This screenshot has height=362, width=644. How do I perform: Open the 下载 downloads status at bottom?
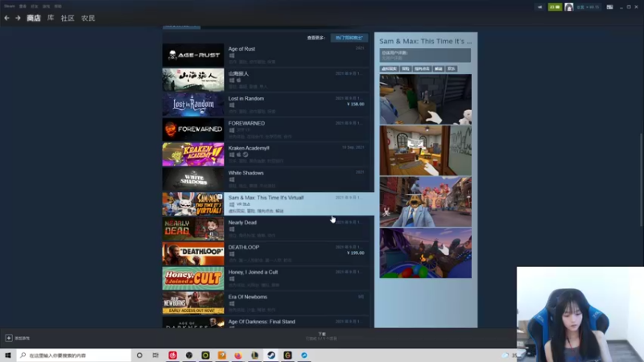click(x=321, y=336)
